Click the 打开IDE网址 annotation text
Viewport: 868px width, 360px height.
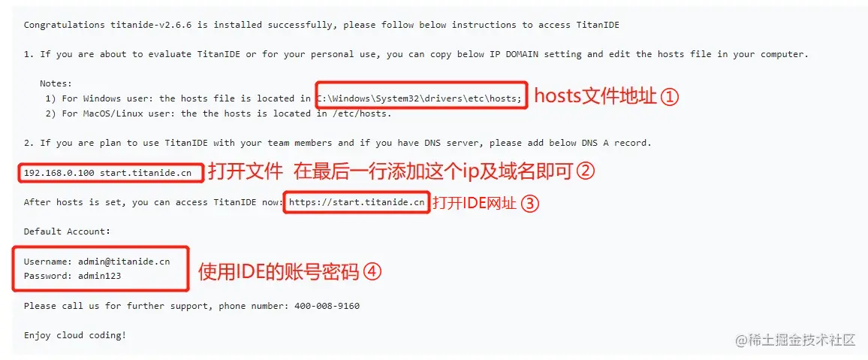coord(475,203)
